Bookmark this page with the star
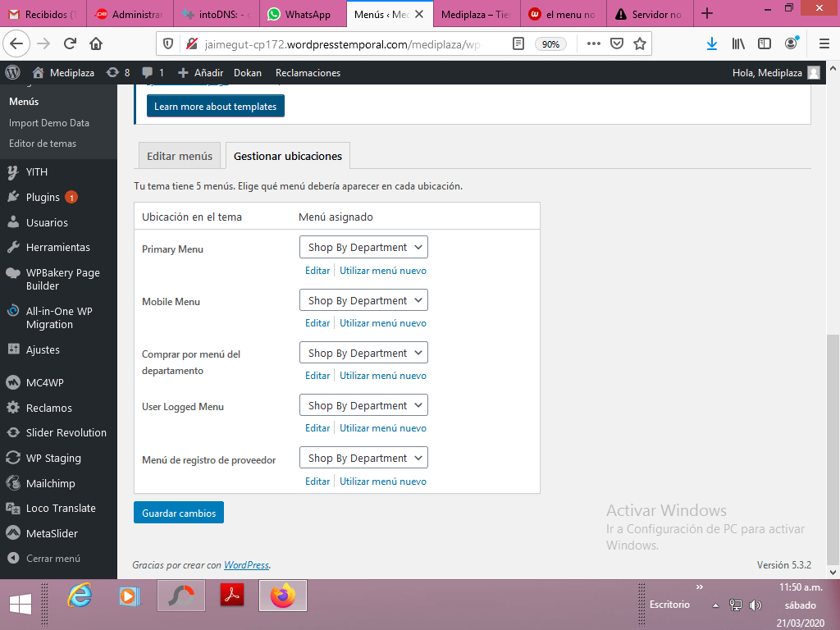The height and width of the screenshot is (630, 840). (x=640, y=44)
